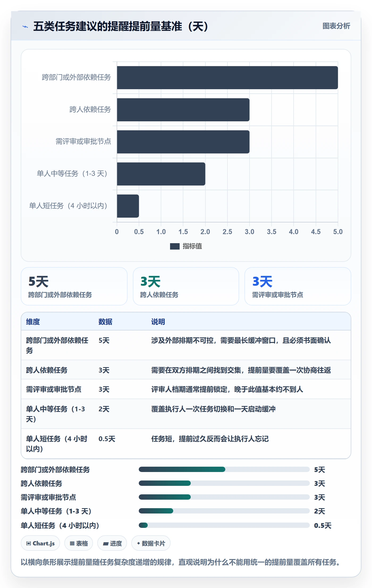Click table cell 需要在双方排期之间找到交集
Viewport: 372px width, 588px height.
(241, 370)
